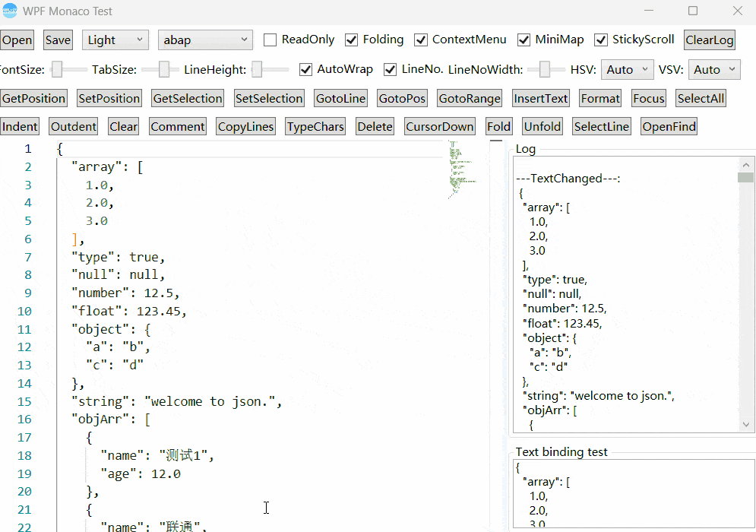Uncheck the AutoWrap option
The width and height of the screenshot is (756, 532).
pyautogui.click(x=306, y=69)
